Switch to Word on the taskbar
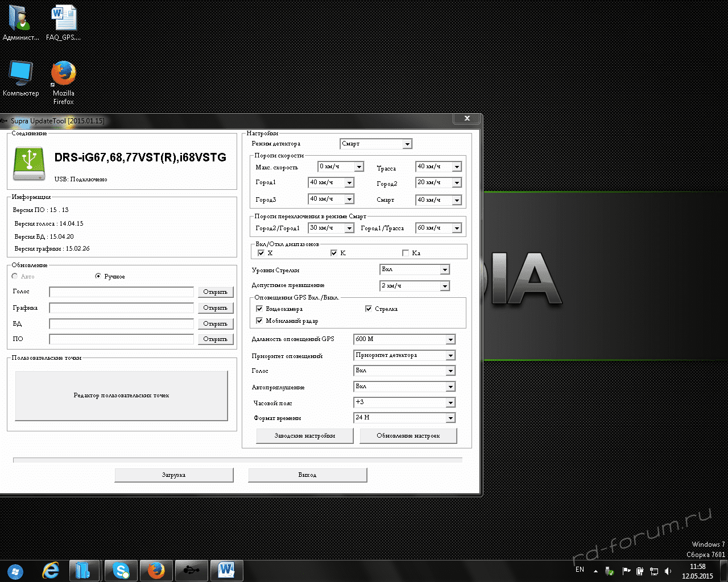Screen dimensions: 728x582 point(227,570)
